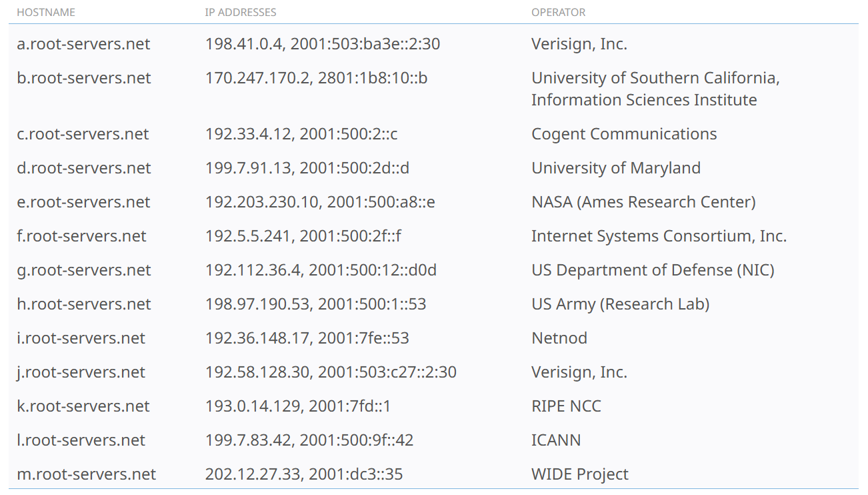Click Cogent Communications operator text

pos(624,134)
